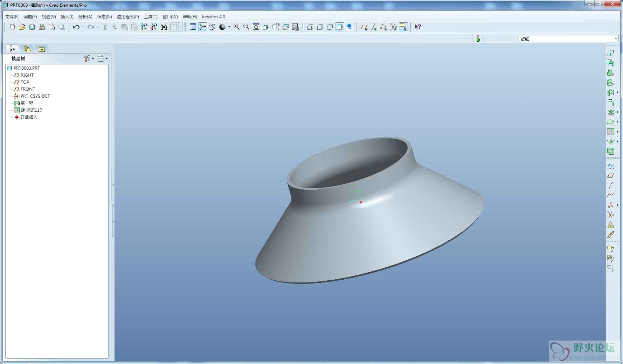Expand the appearance gallery dropdown arrow
Viewport: 623px width, 364px height.
229,27
